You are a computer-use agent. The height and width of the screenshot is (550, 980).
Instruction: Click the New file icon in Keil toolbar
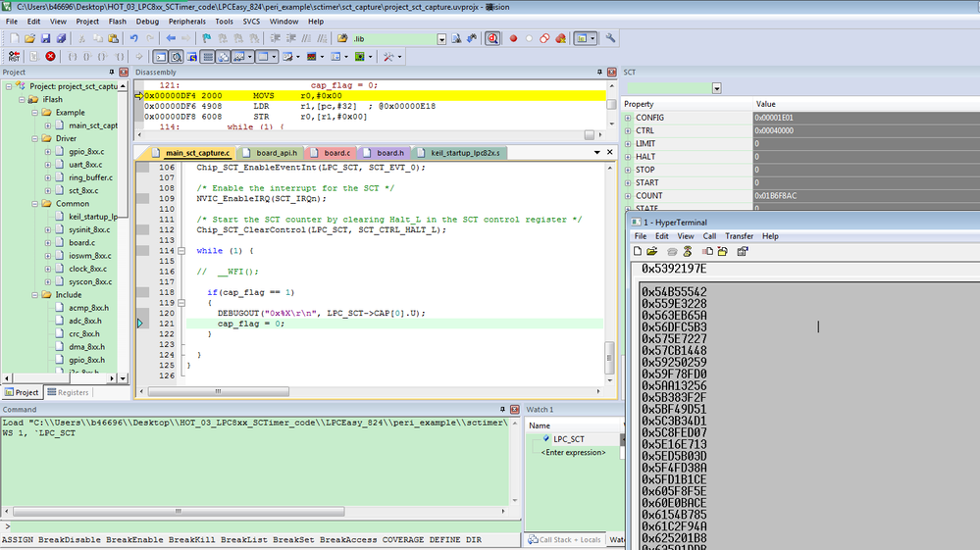point(15,38)
